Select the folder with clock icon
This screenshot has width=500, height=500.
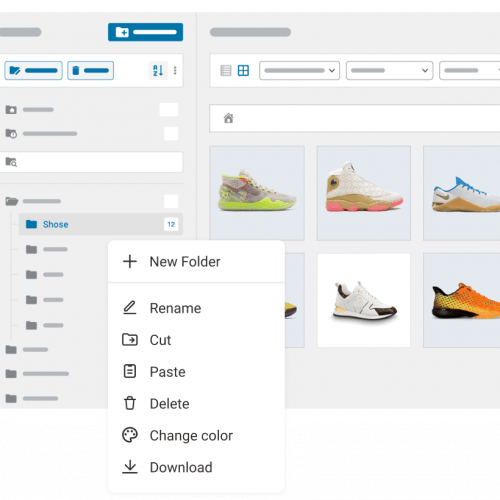(x=92, y=134)
